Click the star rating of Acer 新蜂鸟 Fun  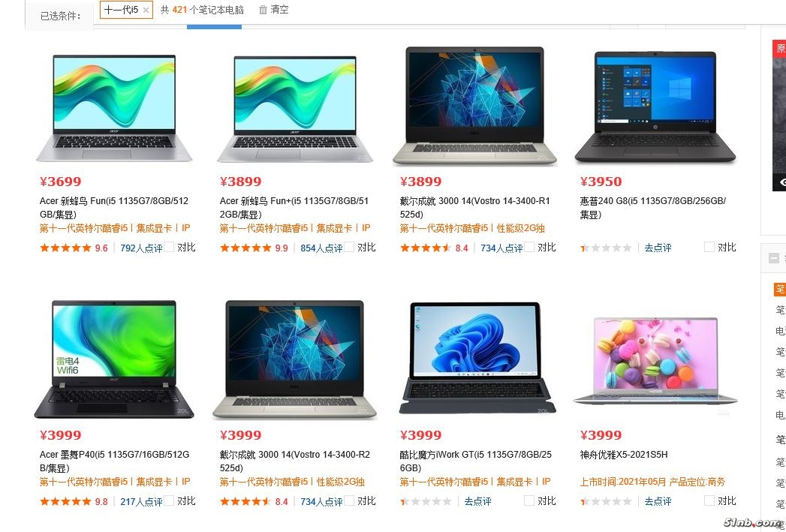click(x=65, y=248)
